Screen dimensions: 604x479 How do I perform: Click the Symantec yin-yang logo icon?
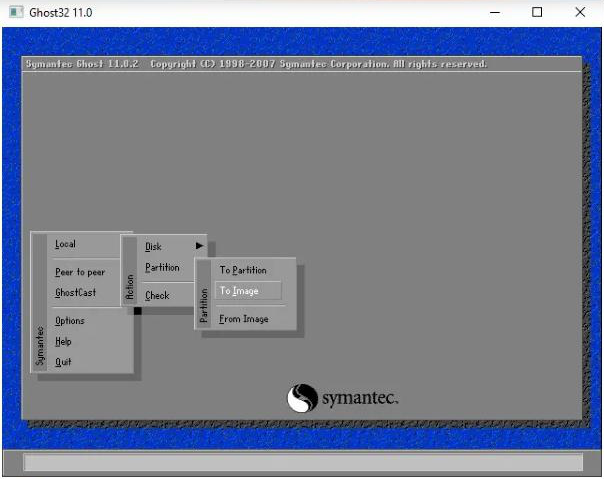coord(302,399)
